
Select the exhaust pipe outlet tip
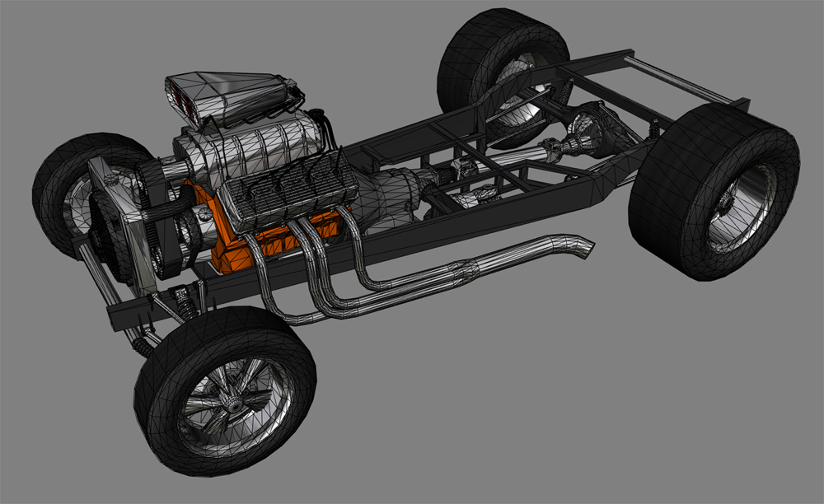pos(583,246)
